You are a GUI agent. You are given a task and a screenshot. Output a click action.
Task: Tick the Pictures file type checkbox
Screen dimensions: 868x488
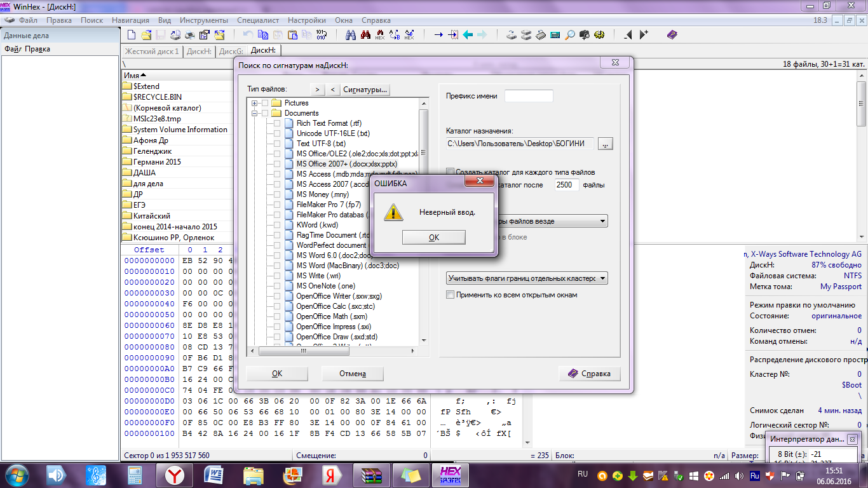pos(265,103)
